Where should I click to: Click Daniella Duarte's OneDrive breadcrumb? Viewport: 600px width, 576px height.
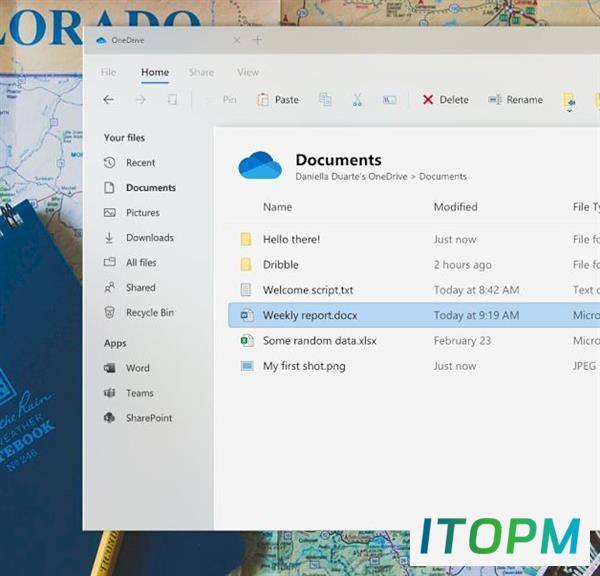351,177
